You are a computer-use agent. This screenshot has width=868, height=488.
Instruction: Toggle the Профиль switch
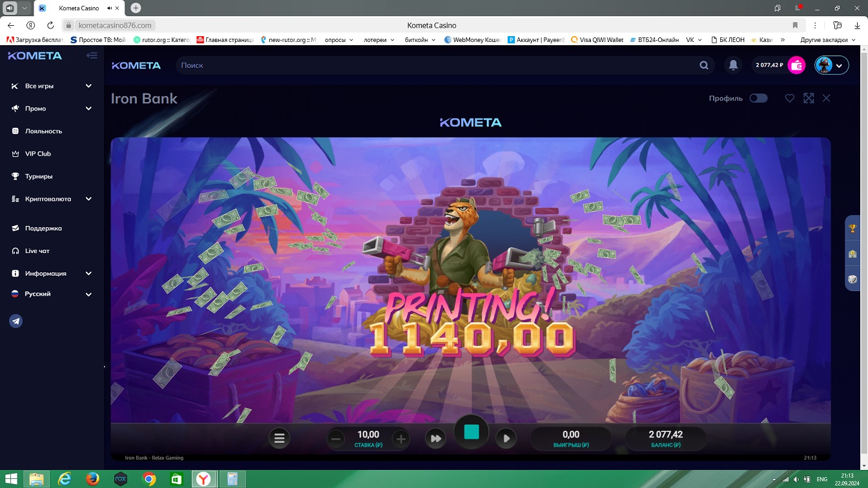[x=758, y=98]
